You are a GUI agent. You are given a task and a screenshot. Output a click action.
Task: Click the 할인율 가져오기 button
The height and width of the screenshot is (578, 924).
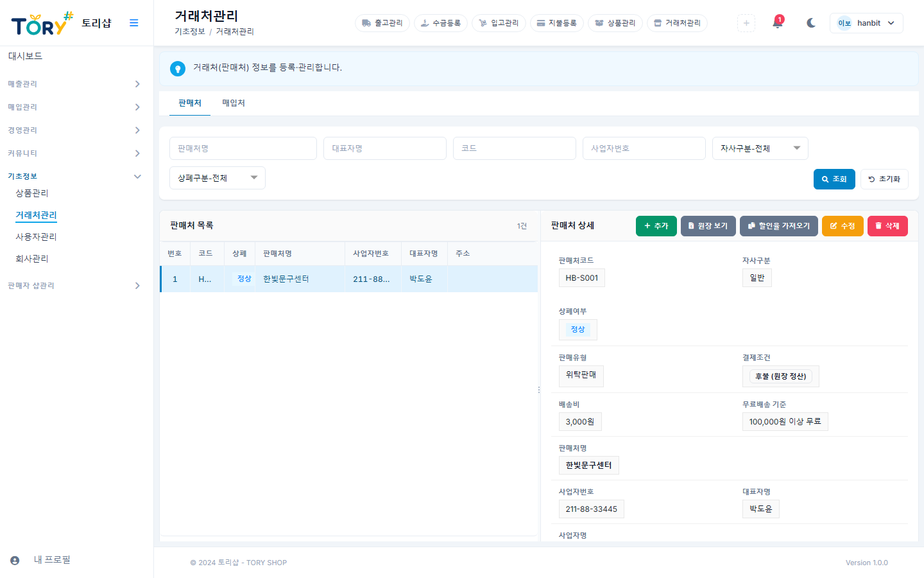pyautogui.click(x=779, y=226)
